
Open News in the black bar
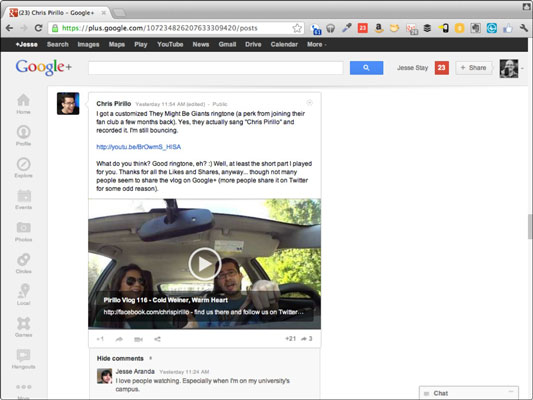[x=201, y=45]
